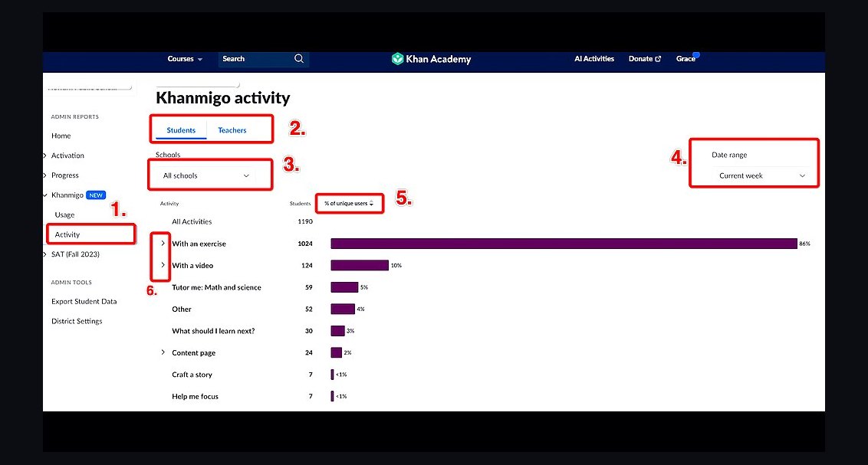Expand the With a video row
The height and width of the screenshot is (465, 868).
[163, 265]
